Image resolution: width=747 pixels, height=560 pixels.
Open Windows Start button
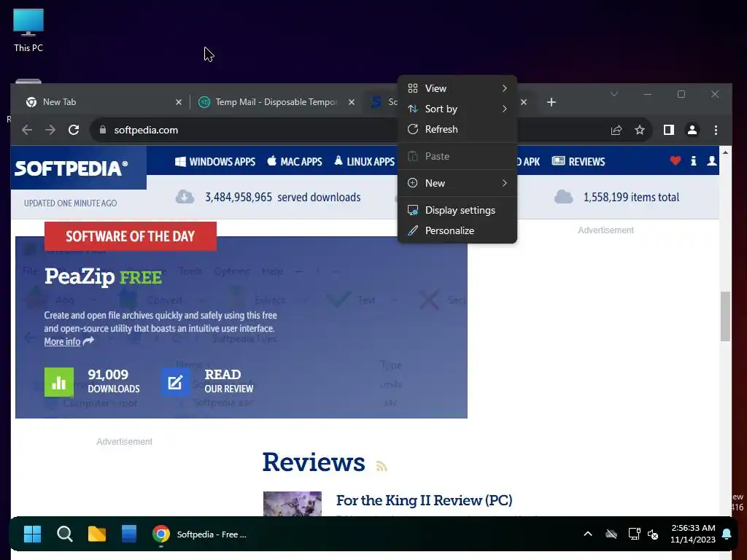pos(32,534)
